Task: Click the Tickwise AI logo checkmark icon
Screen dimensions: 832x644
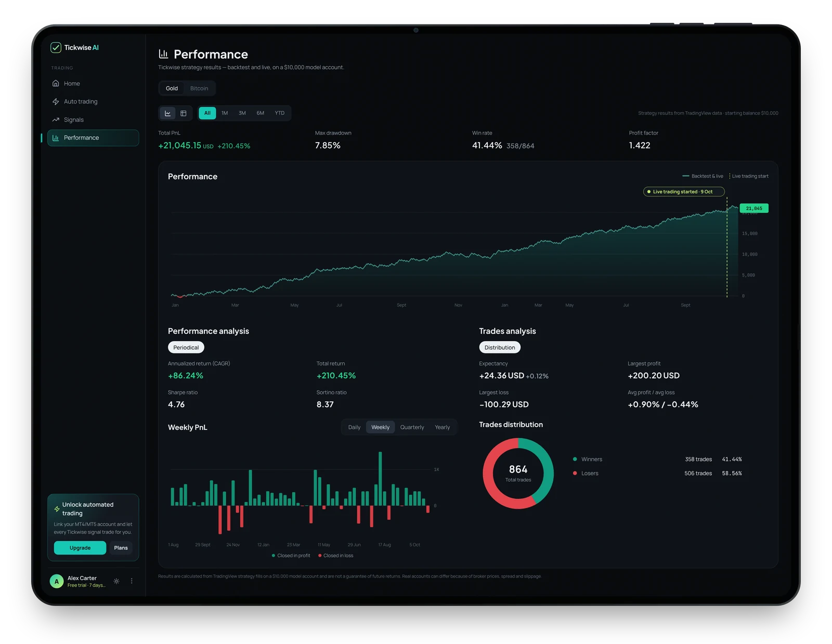Action: pyautogui.click(x=56, y=47)
